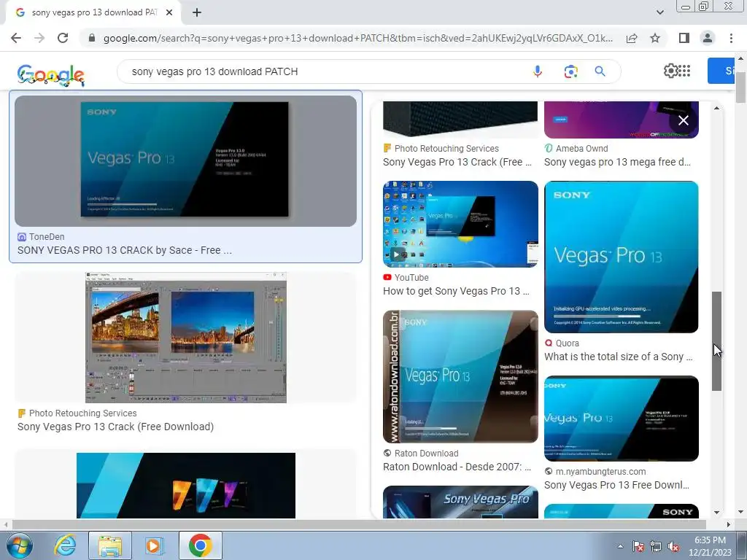
Task: Go back to the previous page
Action: pos(16,38)
